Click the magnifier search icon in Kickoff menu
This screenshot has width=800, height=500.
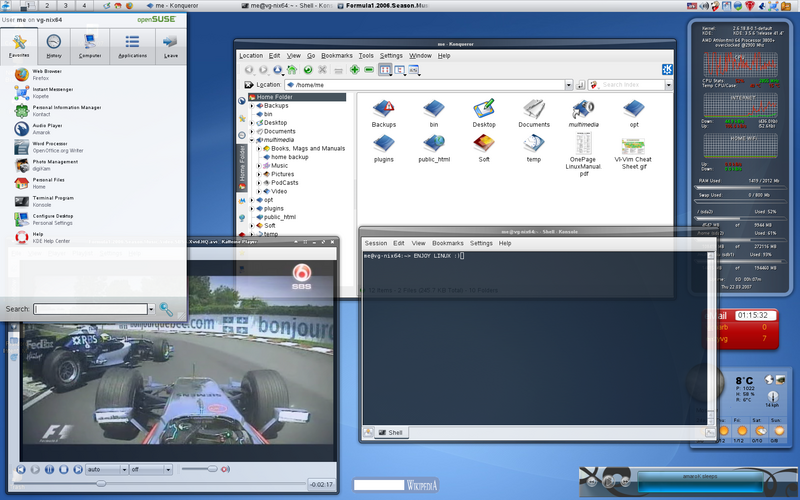tap(166, 310)
